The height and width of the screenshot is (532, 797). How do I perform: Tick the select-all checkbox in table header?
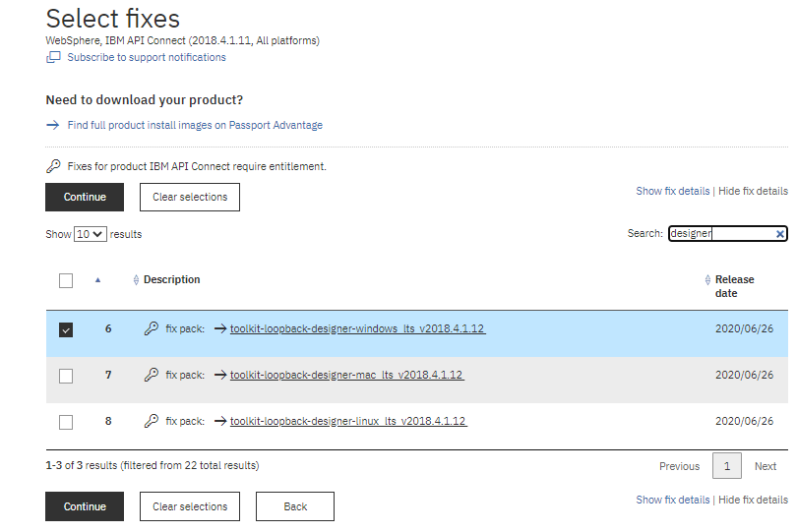(x=66, y=280)
